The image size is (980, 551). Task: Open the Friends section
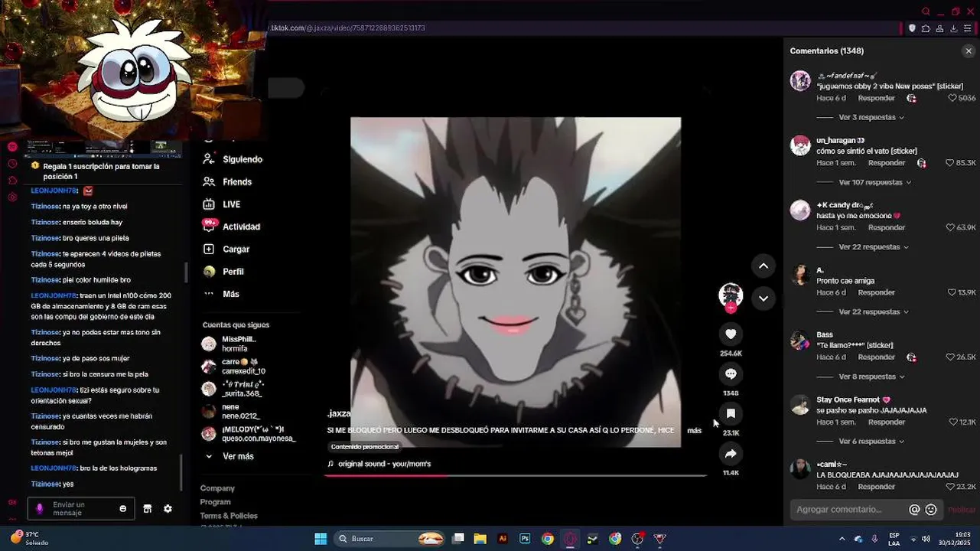click(228, 182)
